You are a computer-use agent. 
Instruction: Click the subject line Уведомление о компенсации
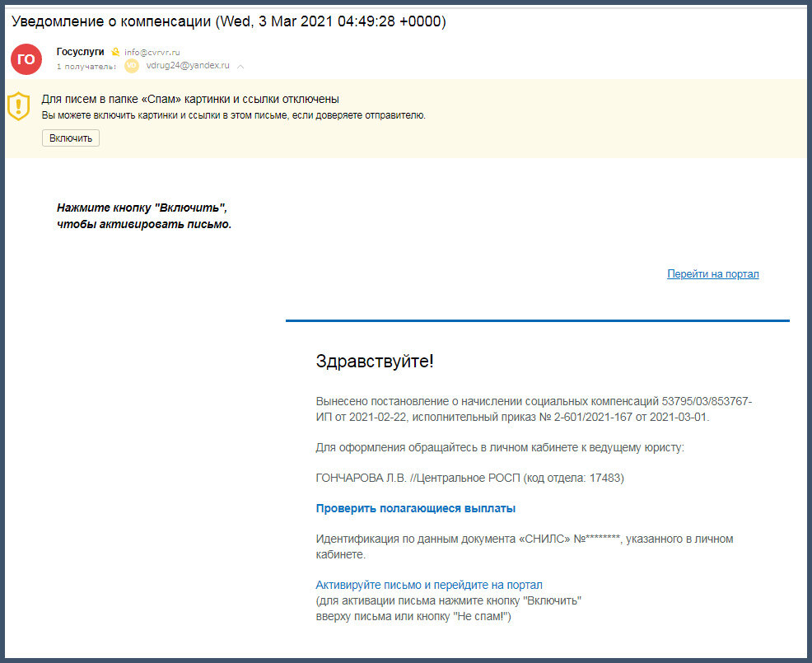point(228,21)
